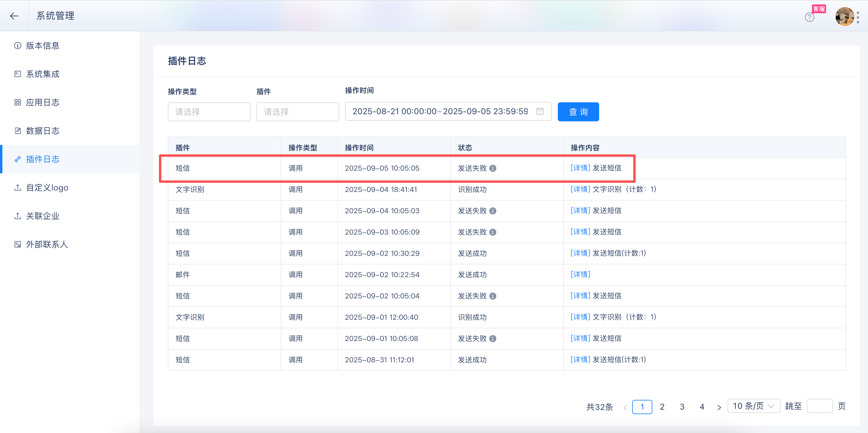Open the help question mark icon
Image resolution: width=868 pixels, height=433 pixels.
click(810, 17)
